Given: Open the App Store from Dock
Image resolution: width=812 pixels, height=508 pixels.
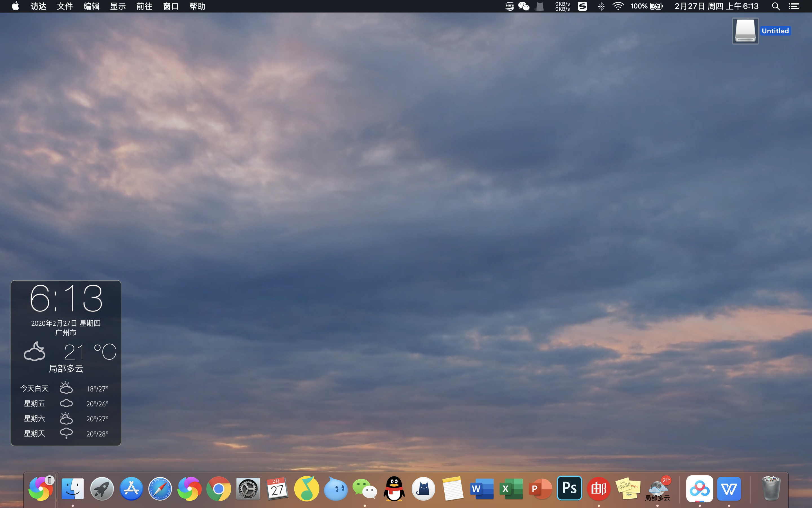Looking at the screenshot, I should pos(131,489).
